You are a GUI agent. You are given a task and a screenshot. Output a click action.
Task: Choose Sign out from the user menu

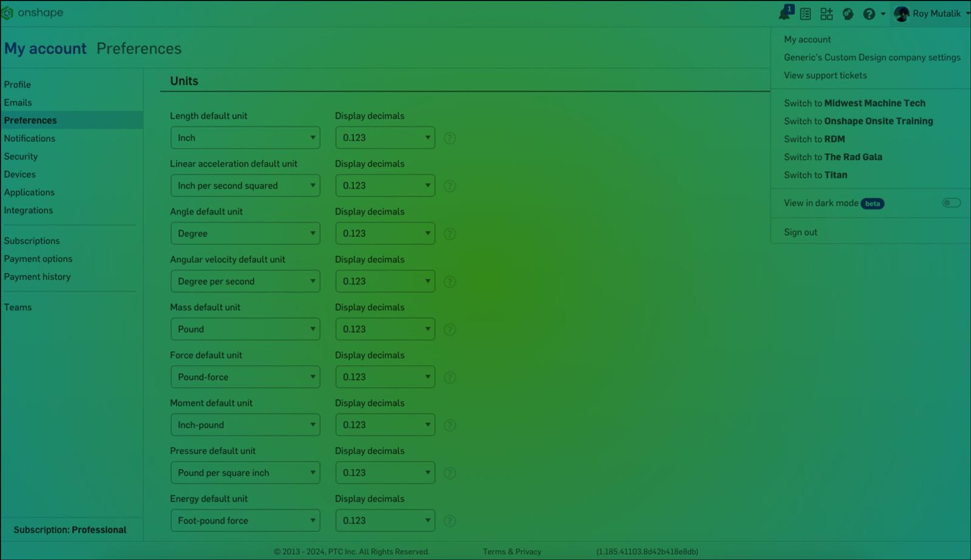pyautogui.click(x=800, y=232)
